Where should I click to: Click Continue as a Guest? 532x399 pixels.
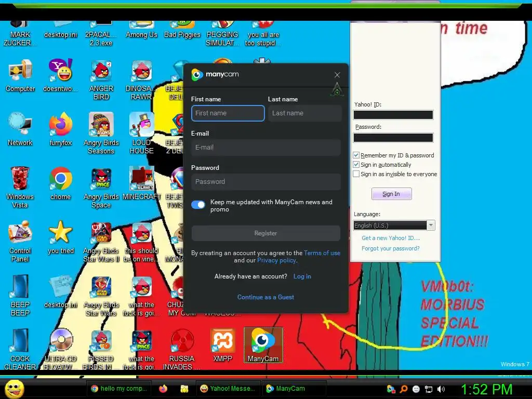pos(265,297)
